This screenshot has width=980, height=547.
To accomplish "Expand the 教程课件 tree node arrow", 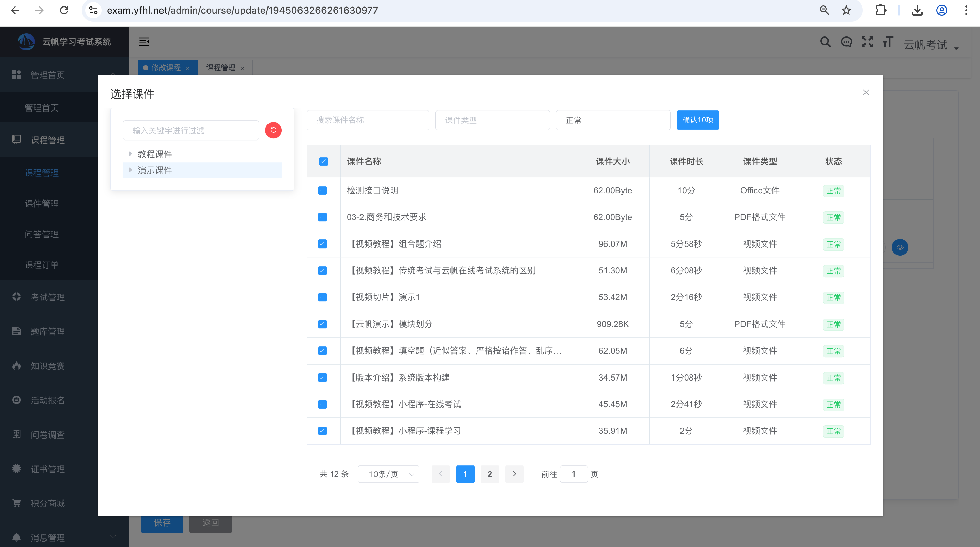I will (131, 154).
